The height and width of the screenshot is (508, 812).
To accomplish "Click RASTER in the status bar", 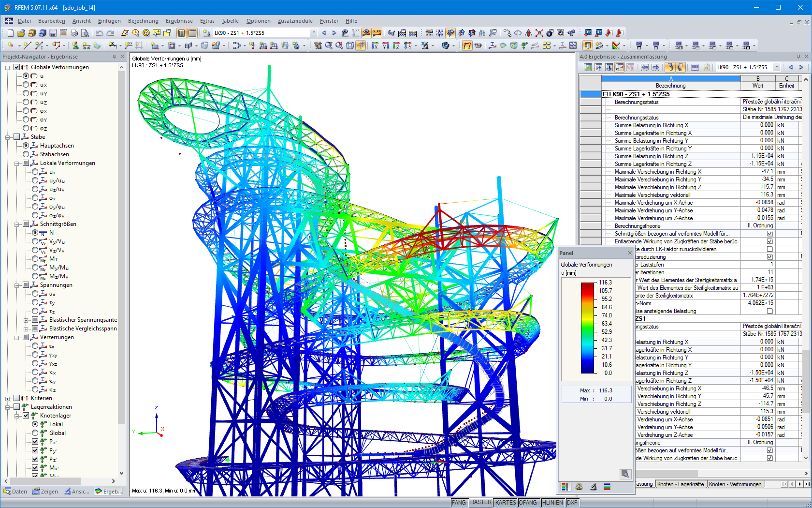I will (x=481, y=502).
